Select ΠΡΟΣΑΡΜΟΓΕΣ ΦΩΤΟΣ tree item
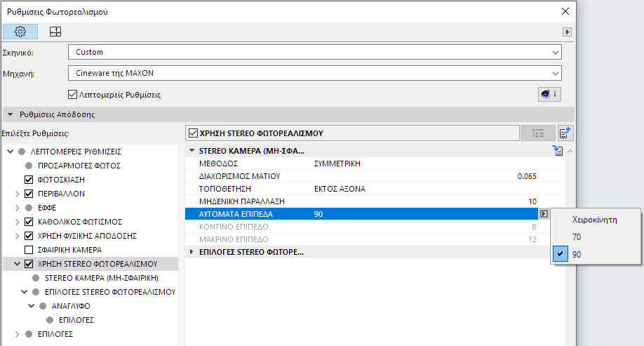 coord(79,166)
